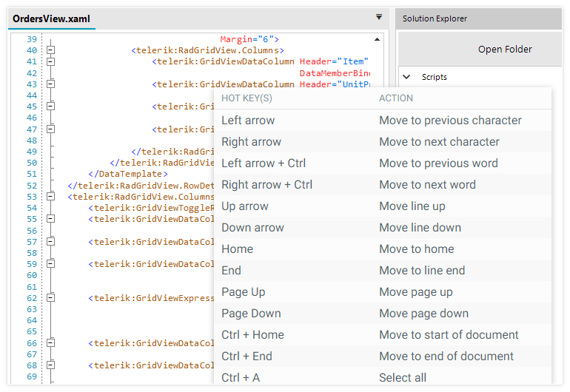The width and height of the screenshot is (570, 392).
Task: Click 'Move to previous character' action
Action: tap(450, 121)
